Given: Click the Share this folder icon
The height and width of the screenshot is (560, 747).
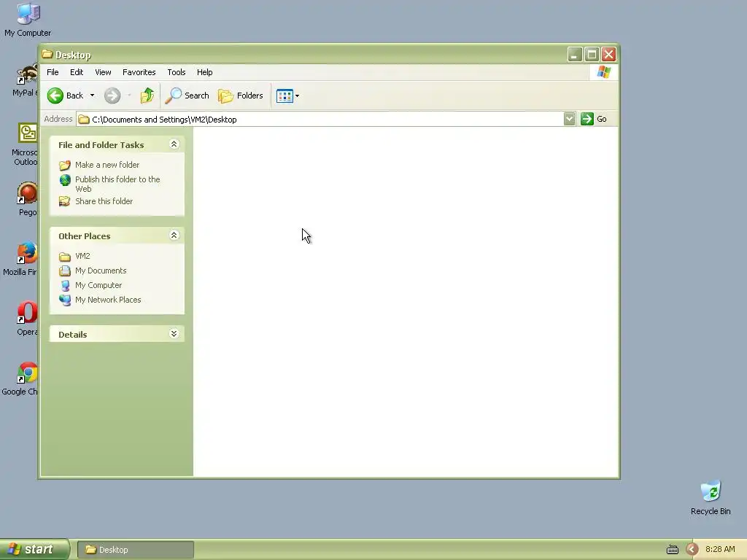Looking at the screenshot, I should point(65,201).
